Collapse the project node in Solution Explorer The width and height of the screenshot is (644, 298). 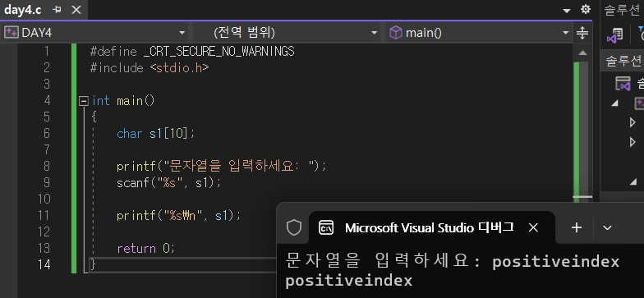(614, 103)
